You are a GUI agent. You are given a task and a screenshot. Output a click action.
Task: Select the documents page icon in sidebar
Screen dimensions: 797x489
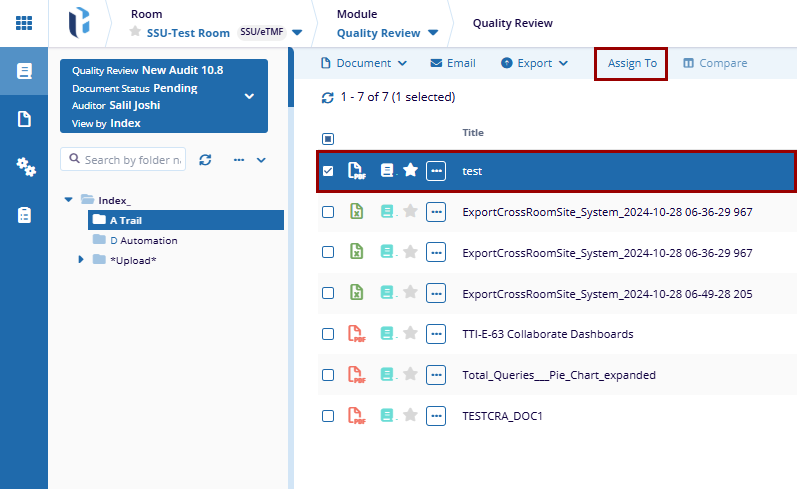25,119
